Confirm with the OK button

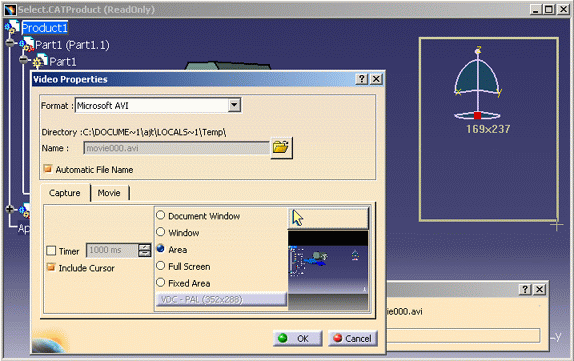click(298, 338)
